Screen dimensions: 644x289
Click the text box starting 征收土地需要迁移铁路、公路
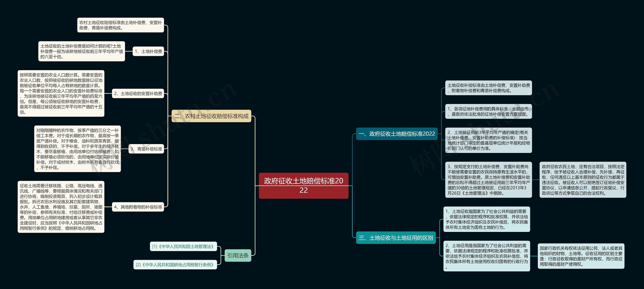tap(61, 207)
